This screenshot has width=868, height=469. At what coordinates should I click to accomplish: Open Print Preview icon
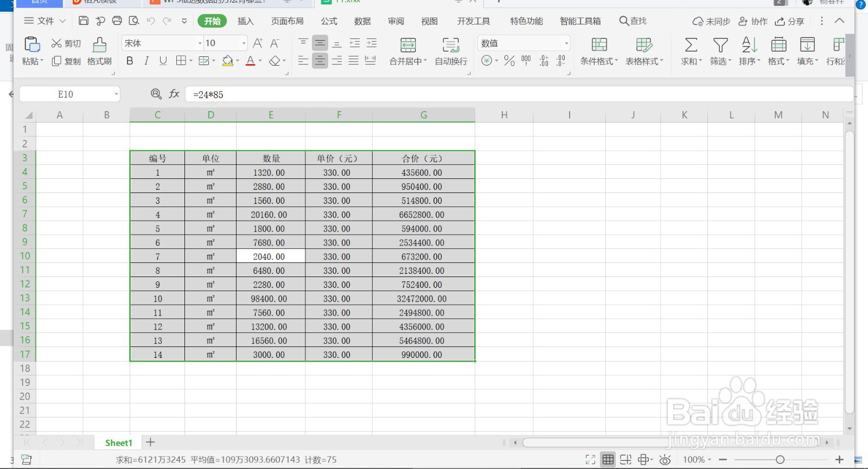pos(134,21)
